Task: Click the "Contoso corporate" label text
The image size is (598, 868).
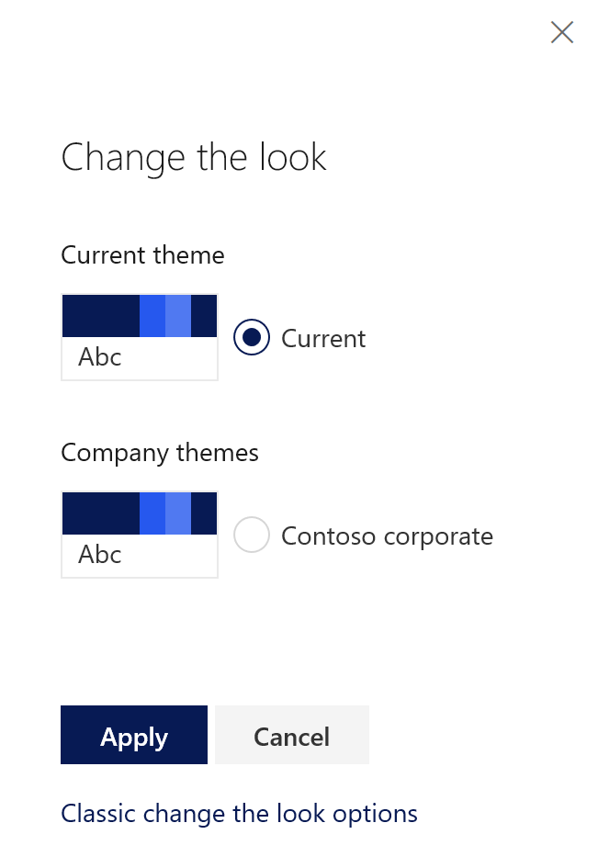Action: coord(387,536)
